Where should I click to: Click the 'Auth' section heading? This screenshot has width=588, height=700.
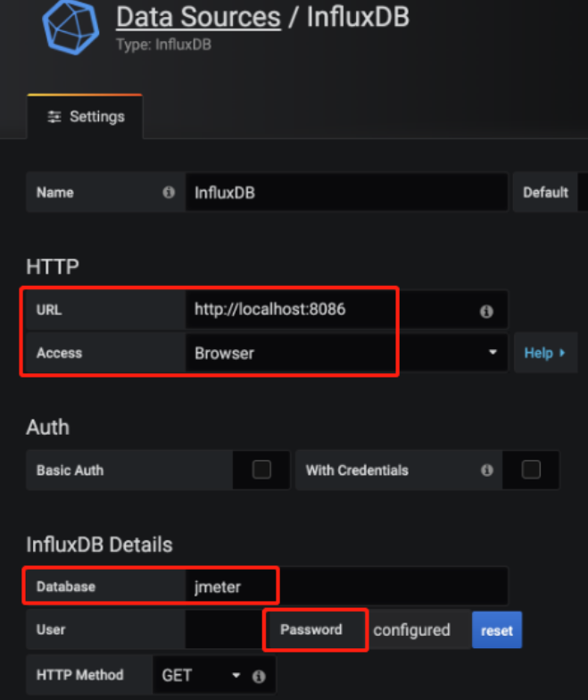click(48, 427)
